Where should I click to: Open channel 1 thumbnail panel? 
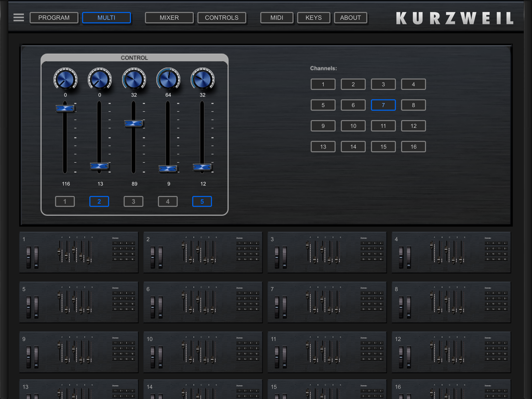(79, 252)
